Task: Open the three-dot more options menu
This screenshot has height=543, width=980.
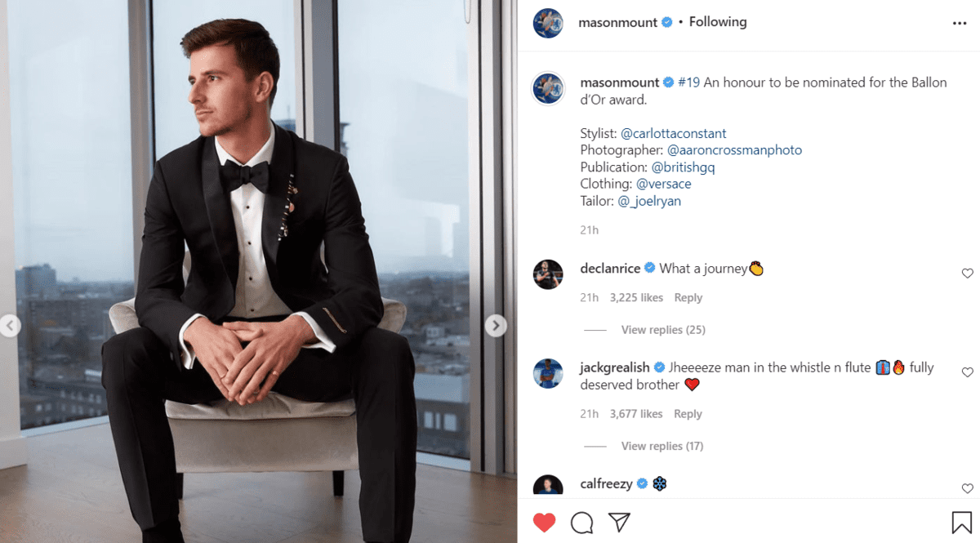Action: pos(960,23)
